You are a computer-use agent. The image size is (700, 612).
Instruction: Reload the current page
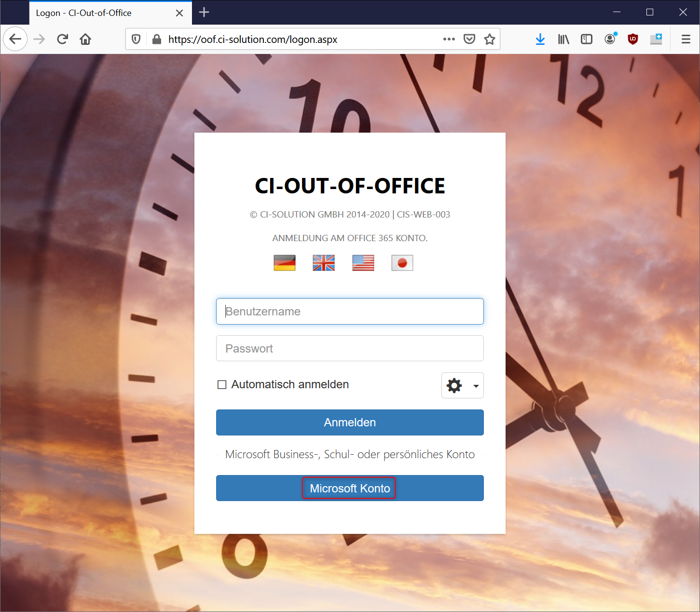(x=62, y=39)
